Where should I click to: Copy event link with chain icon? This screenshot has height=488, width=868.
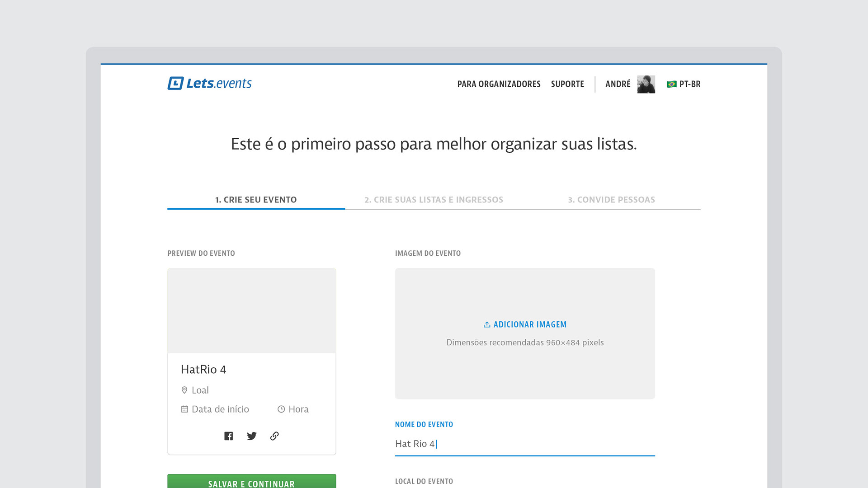click(274, 436)
